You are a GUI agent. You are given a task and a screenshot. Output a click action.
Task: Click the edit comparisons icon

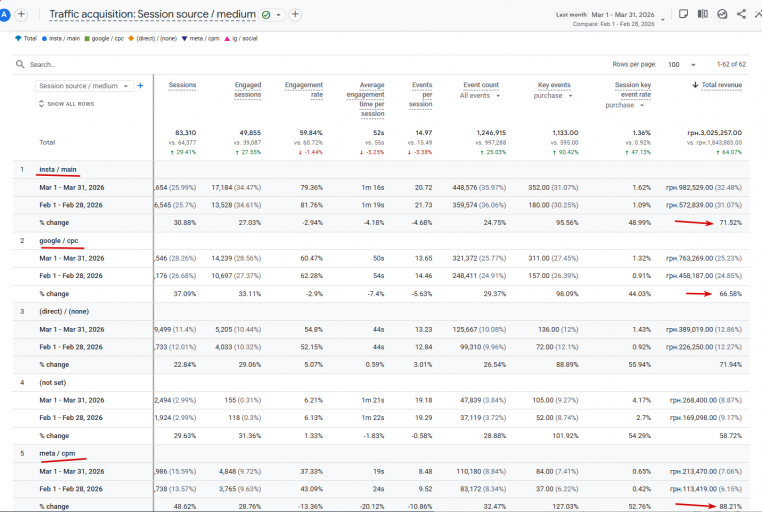click(703, 14)
